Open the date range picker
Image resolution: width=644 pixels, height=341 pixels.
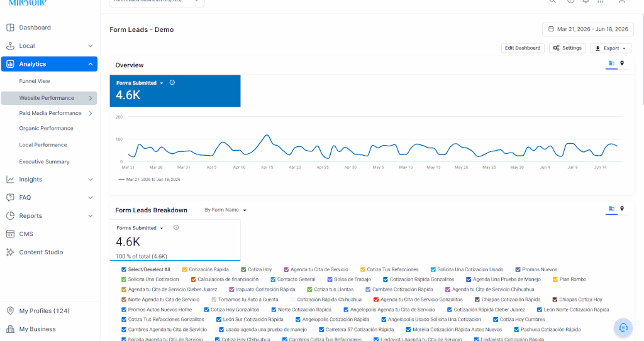click(x=588, y=29)
